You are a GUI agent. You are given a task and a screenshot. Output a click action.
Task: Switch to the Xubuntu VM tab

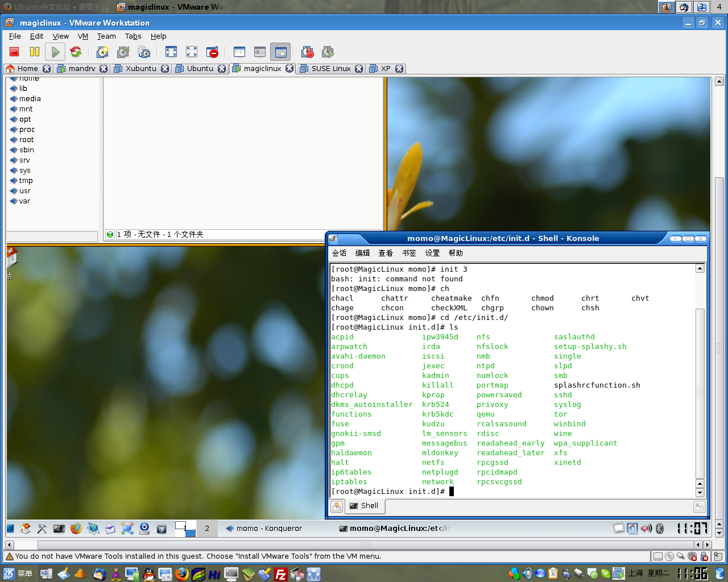click(x=140, y=68)
